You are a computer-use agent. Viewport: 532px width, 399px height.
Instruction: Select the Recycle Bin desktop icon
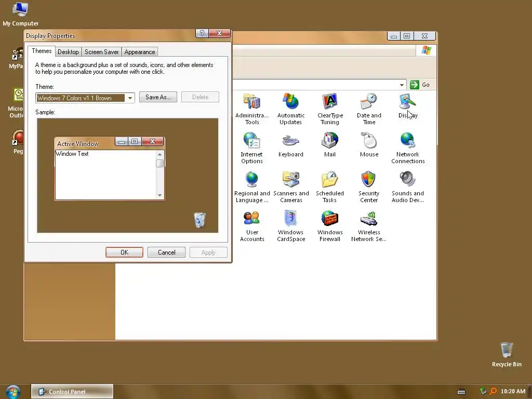(507, 354)
